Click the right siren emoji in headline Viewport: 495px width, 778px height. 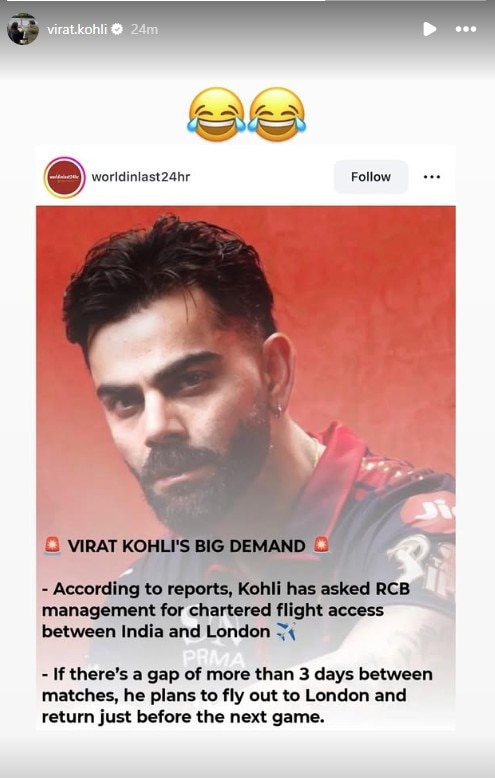[x=321, y=545]
